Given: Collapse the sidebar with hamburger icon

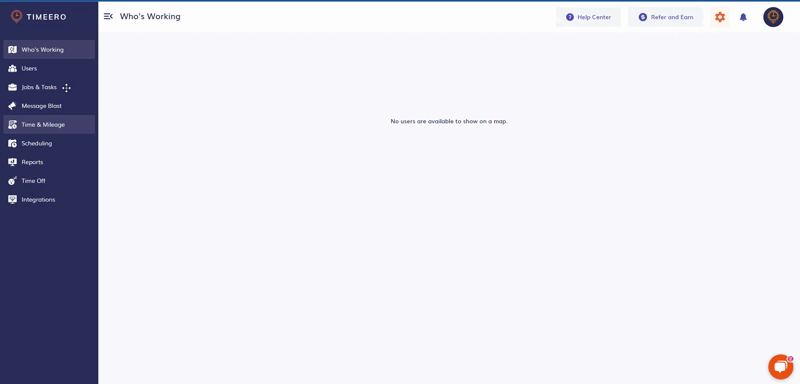Looking at the screenshot, I should pyautogui.click(x=108, y=16).
